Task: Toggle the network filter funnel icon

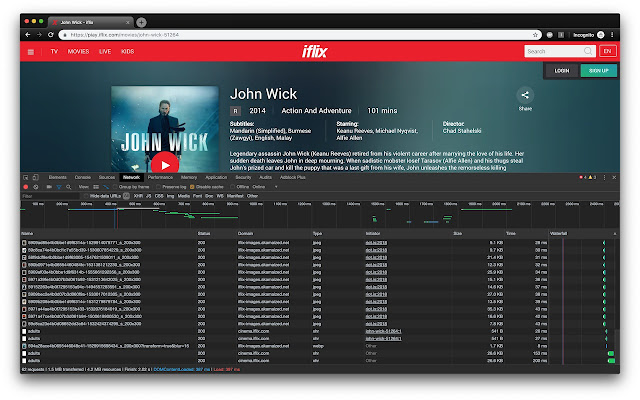Action: click(x=59, y=187)
